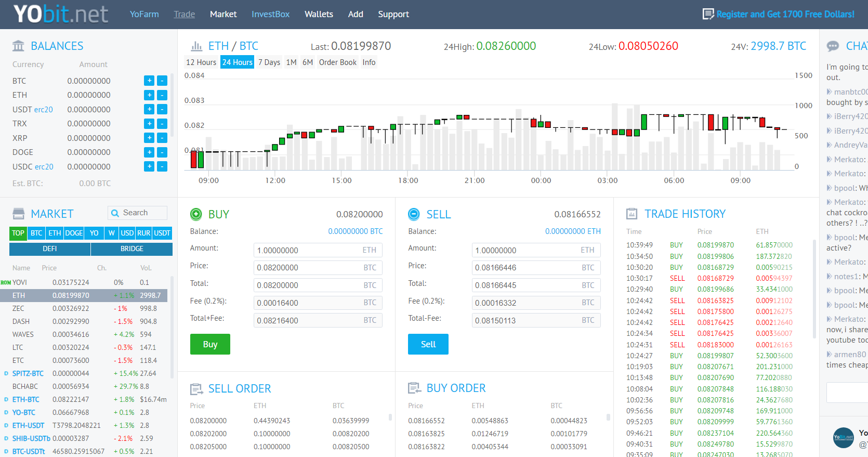Click the USDC erc20 deposit plus icon

(x=149, y=166)
